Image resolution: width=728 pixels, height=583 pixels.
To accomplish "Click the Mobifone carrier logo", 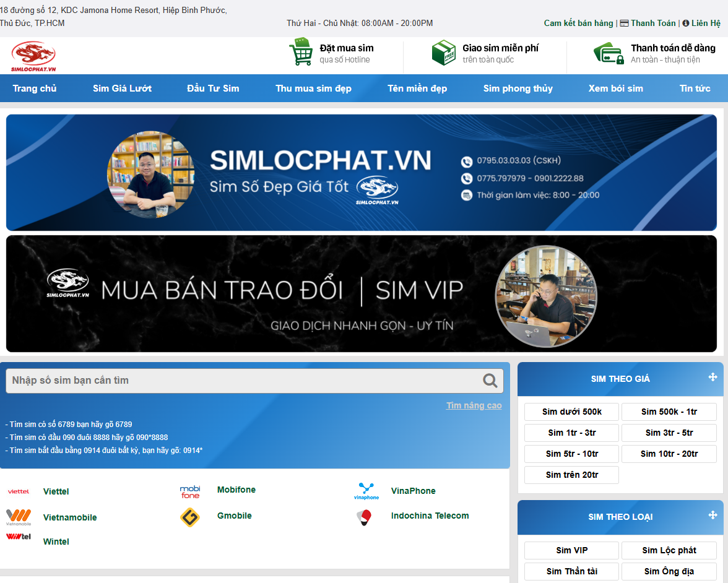I will tap(190, 491).
